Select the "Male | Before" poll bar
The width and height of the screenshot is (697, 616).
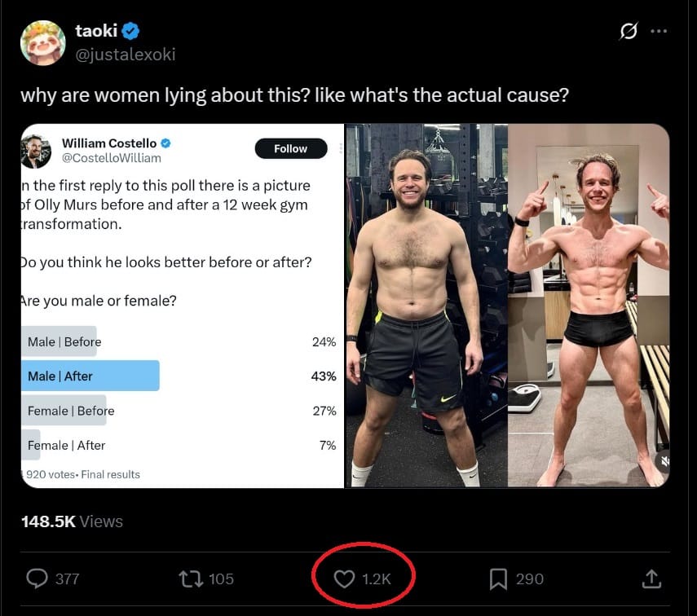click(64, 341)
